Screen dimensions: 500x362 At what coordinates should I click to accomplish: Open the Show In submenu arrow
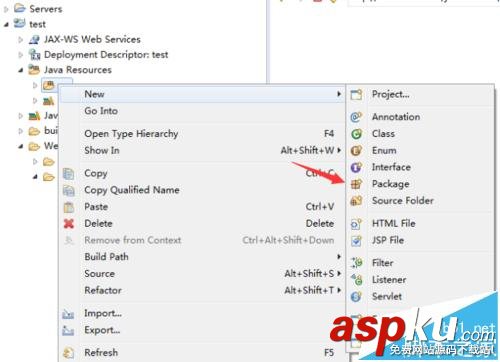339,150
